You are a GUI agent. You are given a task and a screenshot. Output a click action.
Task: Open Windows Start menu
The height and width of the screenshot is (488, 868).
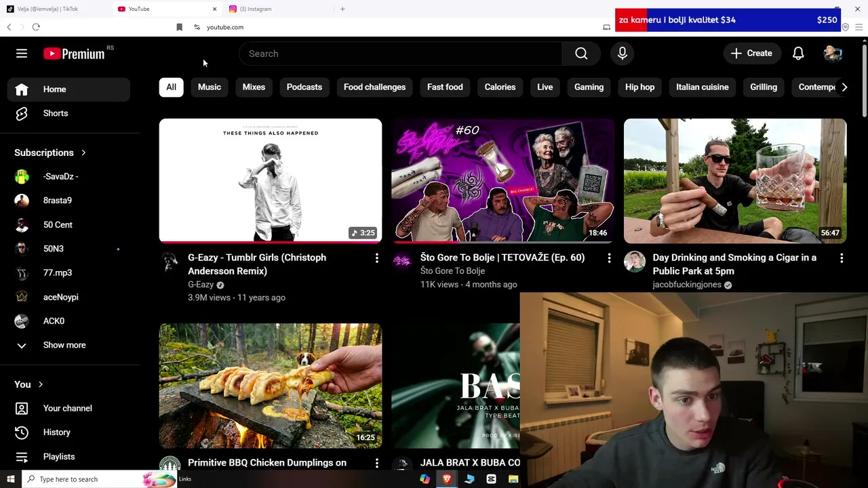click(9, 479)
